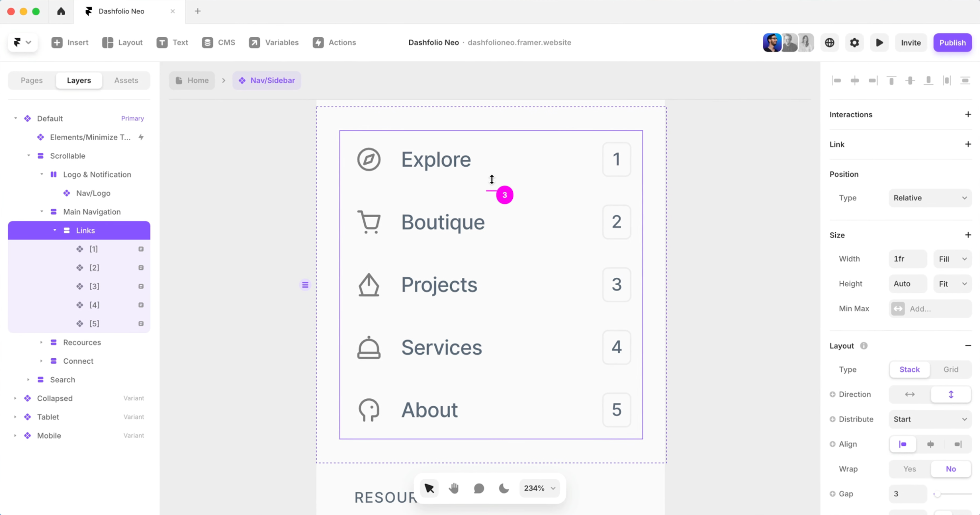
Task: Align stack items to end
Action: (x=957, y=444)
